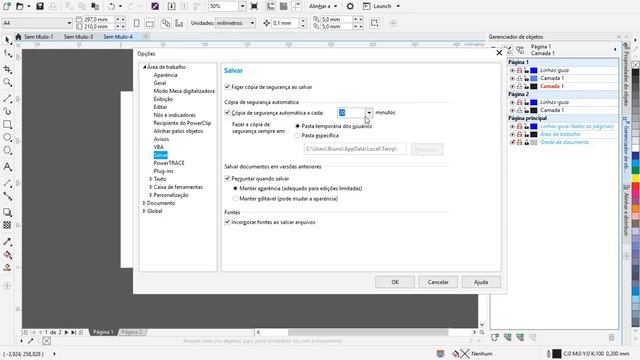
Task: Click the New document icon
Action: point(7,6)
